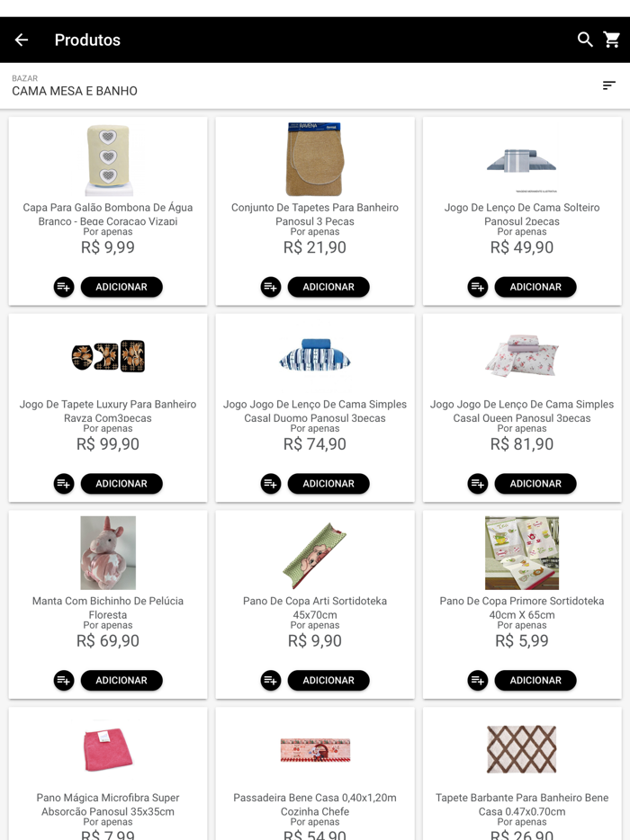Tap add-to-list icon for Tapete Barbante Bene Casa
This screenshot has height=840, width=630.
(477, 836)
